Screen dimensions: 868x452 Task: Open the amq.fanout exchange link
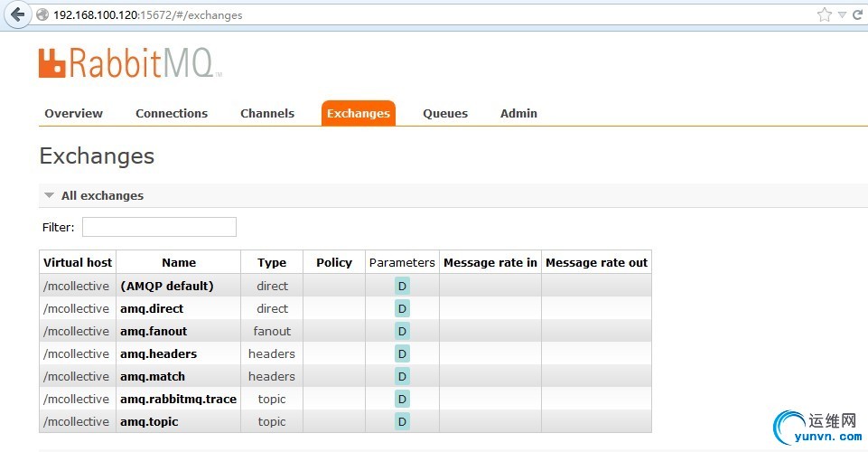[x=154, y=331]
